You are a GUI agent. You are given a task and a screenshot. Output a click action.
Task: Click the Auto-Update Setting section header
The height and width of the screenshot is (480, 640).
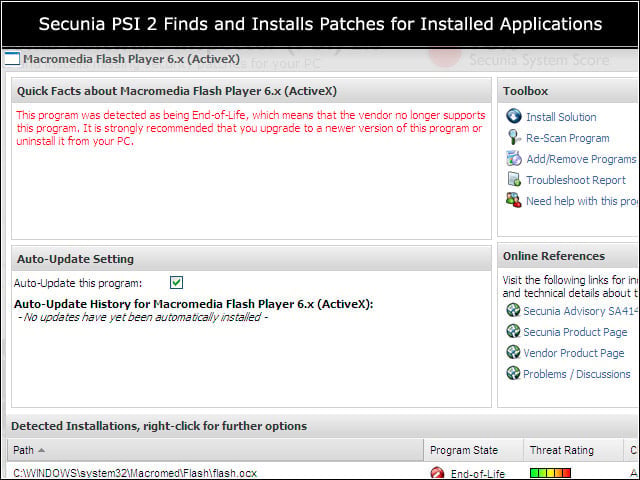(x=251, y=259)
